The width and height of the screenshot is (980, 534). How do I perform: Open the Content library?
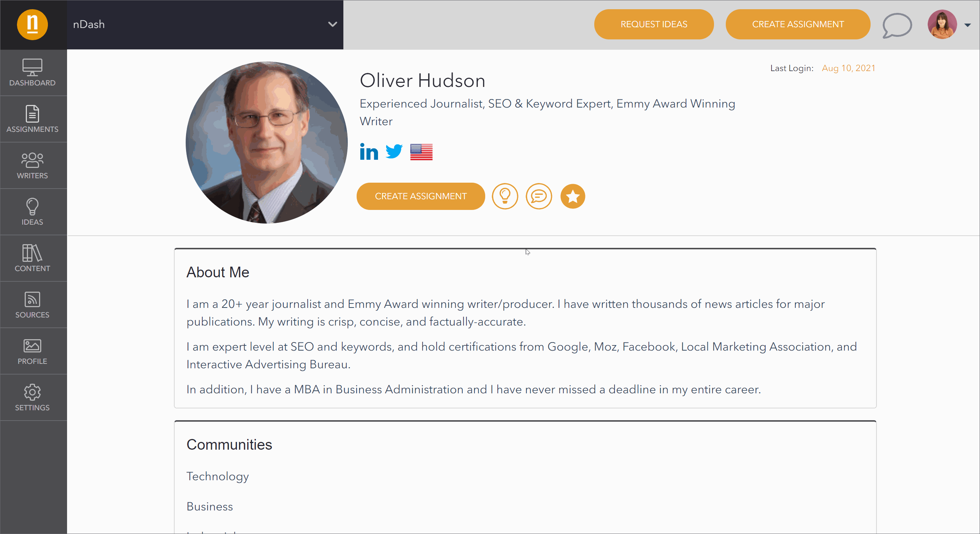(x=32, y=258)
